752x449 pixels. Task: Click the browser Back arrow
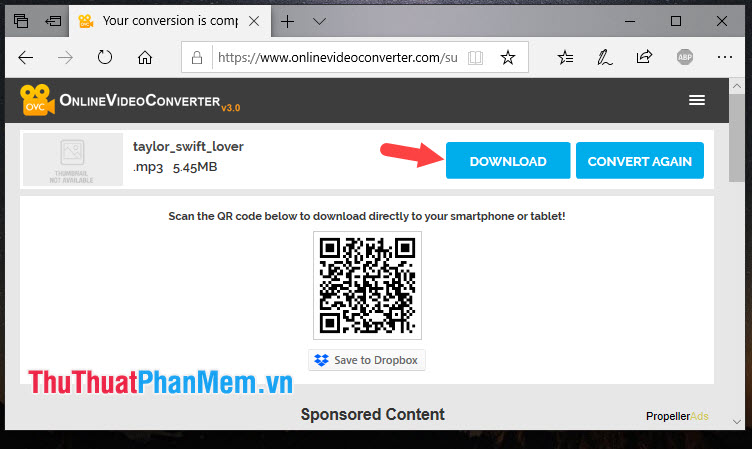[25, 58]
